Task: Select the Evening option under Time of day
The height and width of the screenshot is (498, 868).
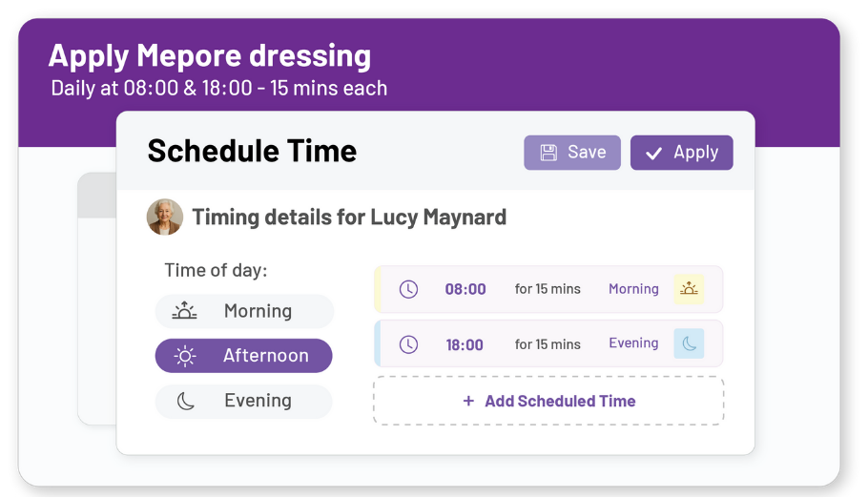Action: tap(243, 401)
